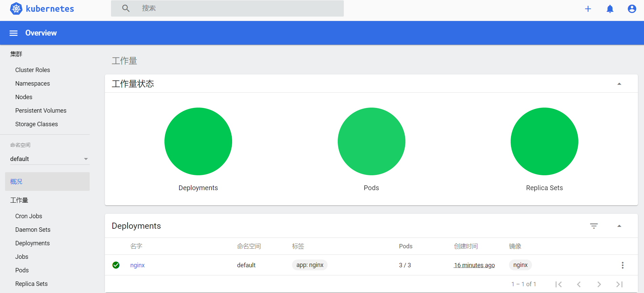Click the 标签 column header
Viewport: 644px width, 293px height.
298,246
